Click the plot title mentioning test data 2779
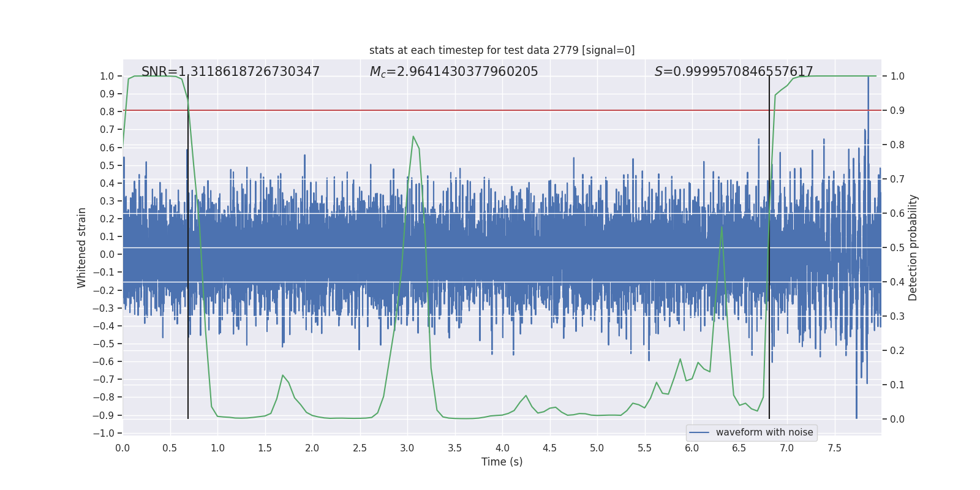 coord(502,50)
